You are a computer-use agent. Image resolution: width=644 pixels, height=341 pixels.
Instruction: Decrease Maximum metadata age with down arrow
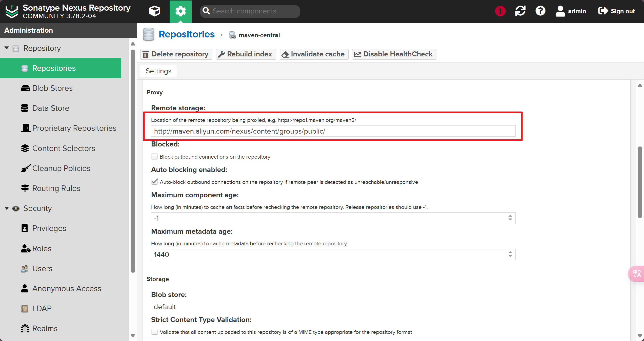(510, 256)
